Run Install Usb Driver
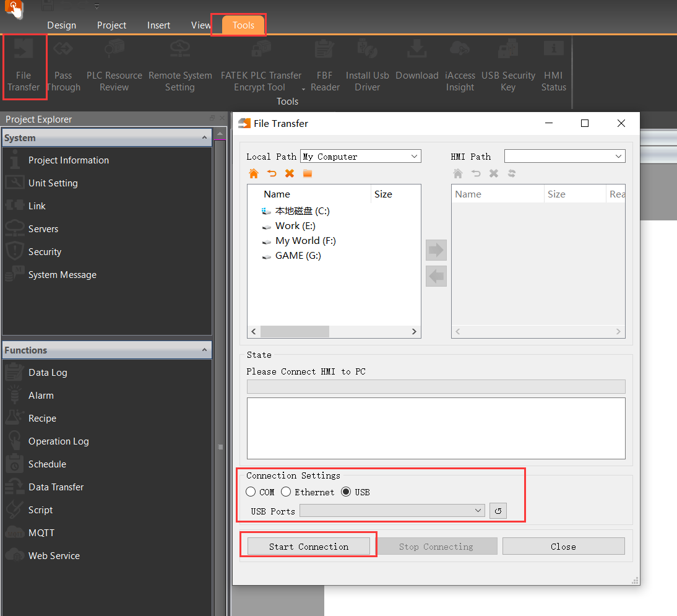This screenshot has width=677, height=616. click(368, 66)
